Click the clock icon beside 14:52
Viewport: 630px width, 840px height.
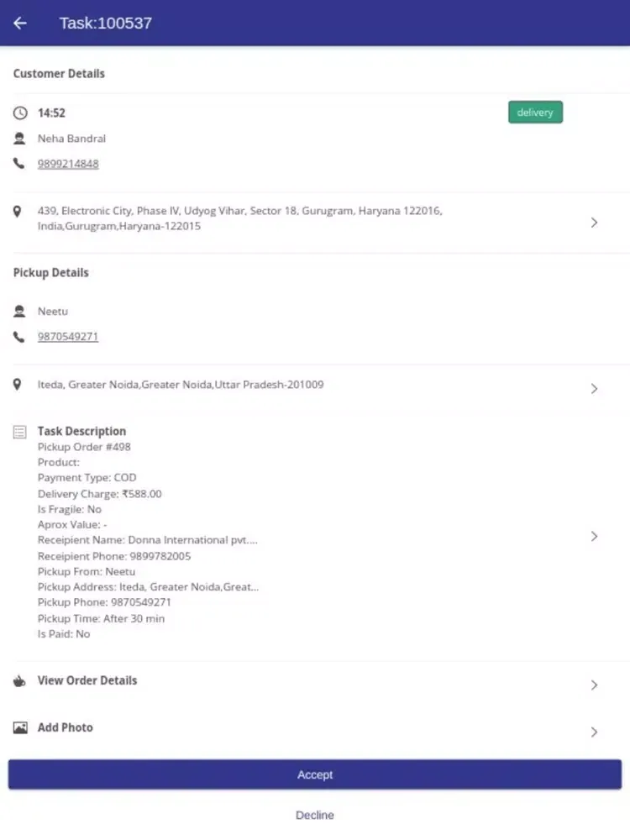20,113
